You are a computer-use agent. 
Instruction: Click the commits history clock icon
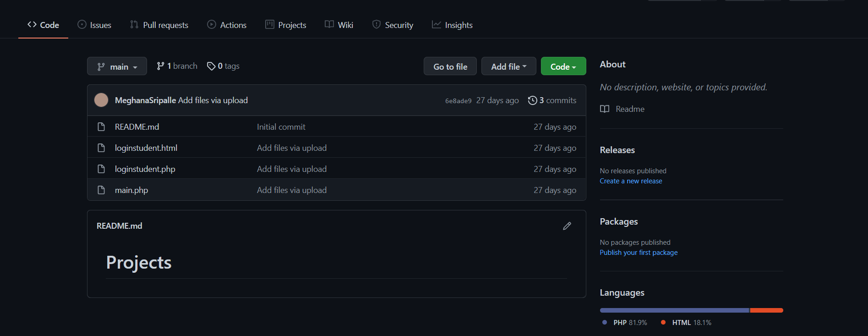(532, 100)
